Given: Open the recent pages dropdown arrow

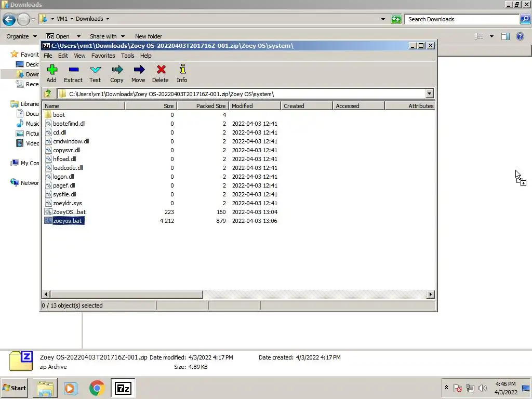Looking at the screenshot, I should 33,19.
